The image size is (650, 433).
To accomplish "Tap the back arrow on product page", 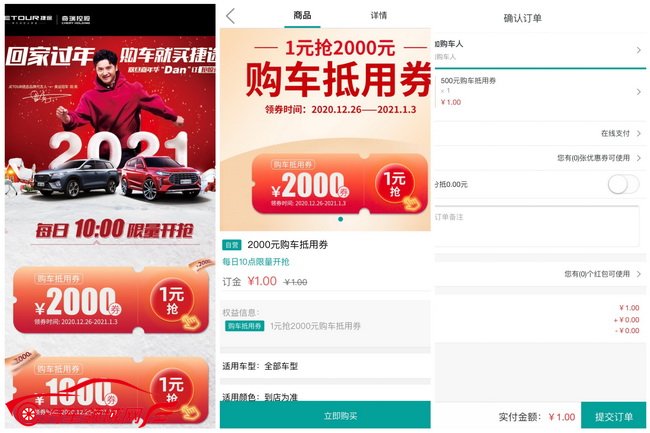I will [230, 16].
